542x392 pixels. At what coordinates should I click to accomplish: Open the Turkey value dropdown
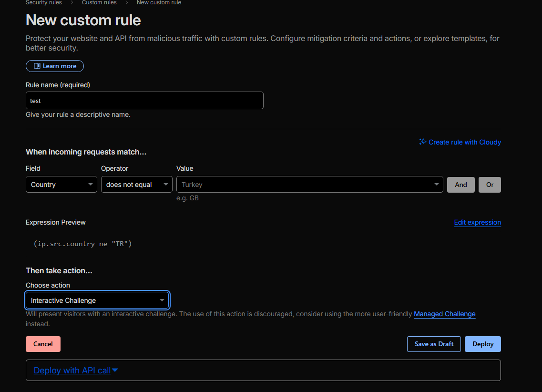(310, 185)
